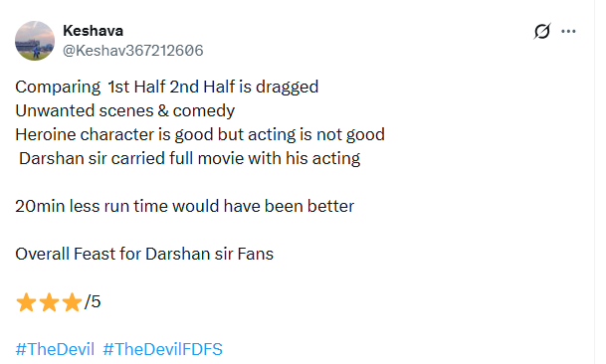
Task: Open the #TheDevilFDFS hashtag
Action: click(163, 349)
